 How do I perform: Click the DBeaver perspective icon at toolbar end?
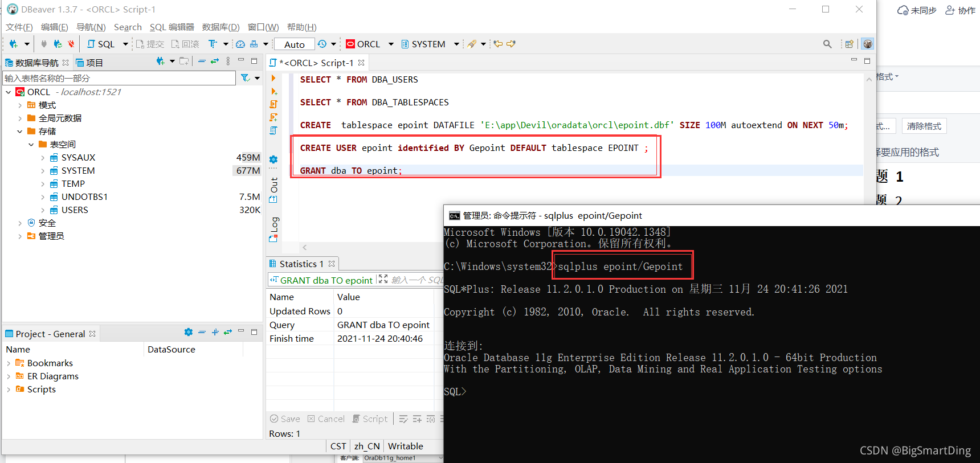(867, 44)
